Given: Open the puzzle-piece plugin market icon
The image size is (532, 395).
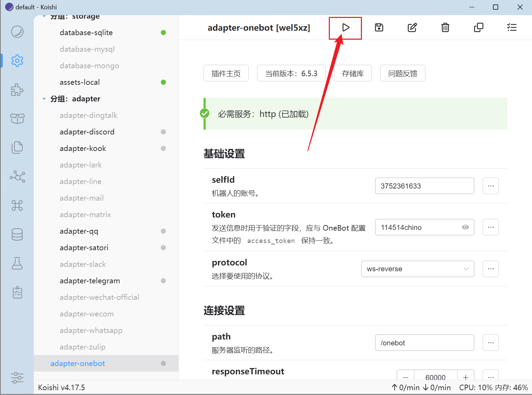Looking at the screenshot, I should point(17,90).
